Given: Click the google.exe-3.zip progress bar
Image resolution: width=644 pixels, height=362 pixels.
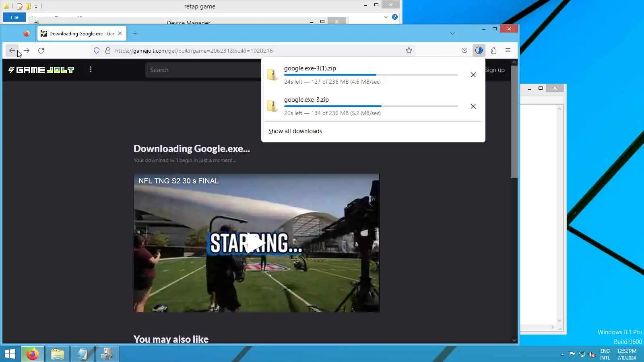Looking at the screenshot, I should (371, 106).
